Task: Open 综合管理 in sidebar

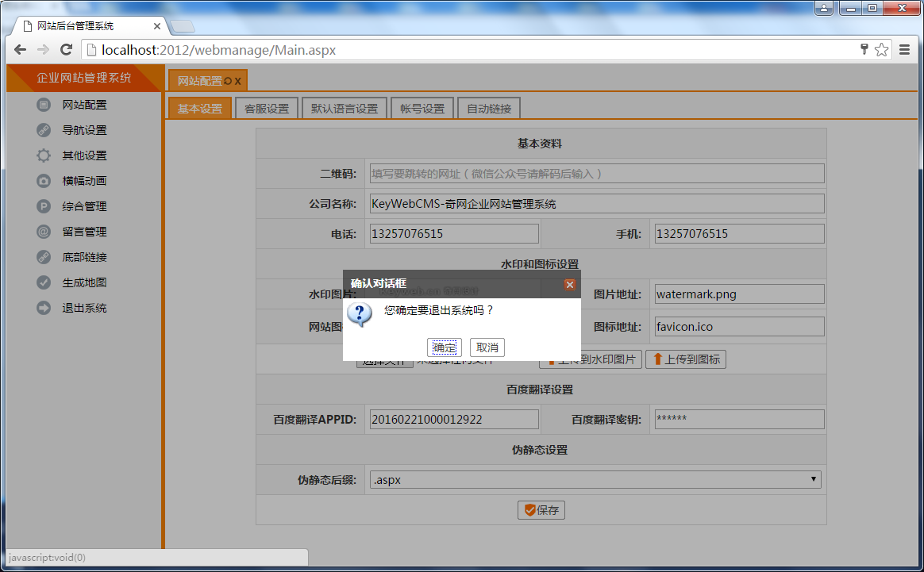Action: [x=84, y=206]
